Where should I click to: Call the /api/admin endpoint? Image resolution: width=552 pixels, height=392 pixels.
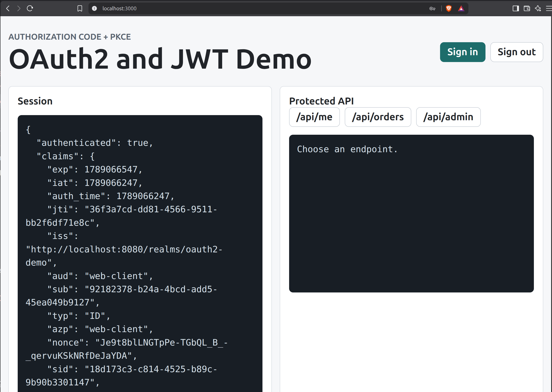pyautogui.click(x=448, y=117)
